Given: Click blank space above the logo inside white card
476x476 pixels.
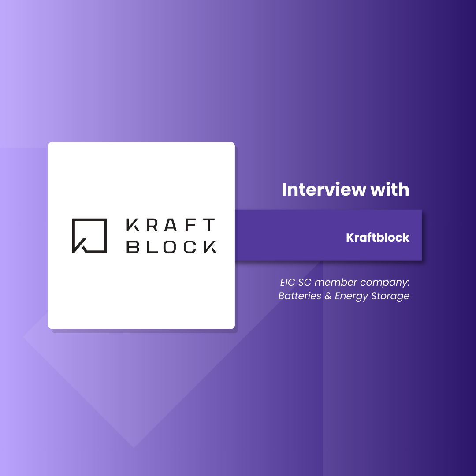Looking at the screenshot, I should pyautogui.click(x=141, y=176).
